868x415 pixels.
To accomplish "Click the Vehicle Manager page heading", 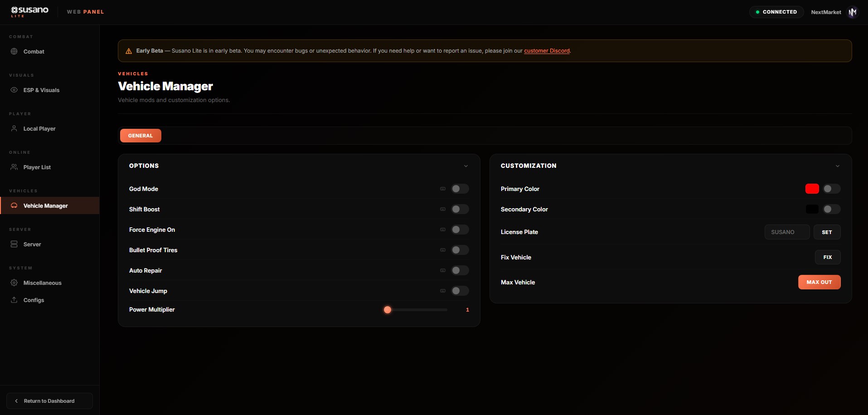I will click(165, 86).
